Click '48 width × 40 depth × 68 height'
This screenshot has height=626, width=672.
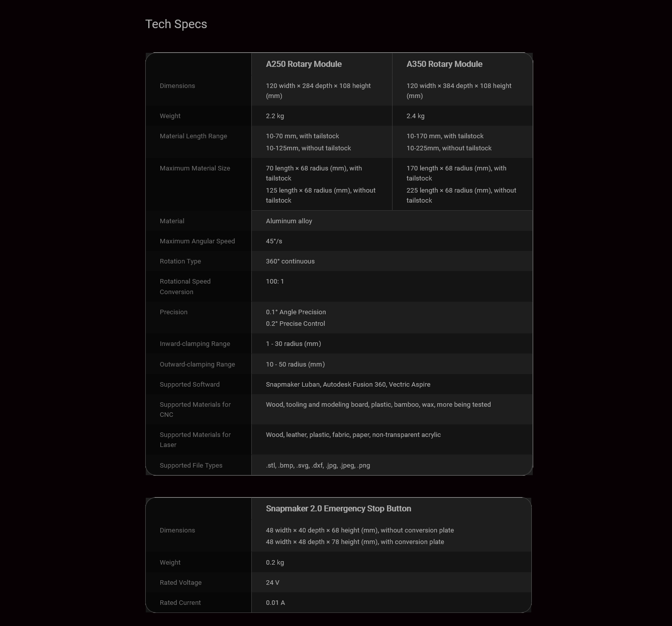(x=360, y=530)
